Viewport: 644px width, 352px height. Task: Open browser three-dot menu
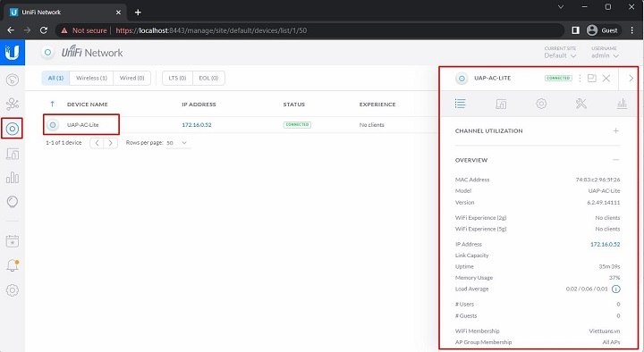[632, 30]
